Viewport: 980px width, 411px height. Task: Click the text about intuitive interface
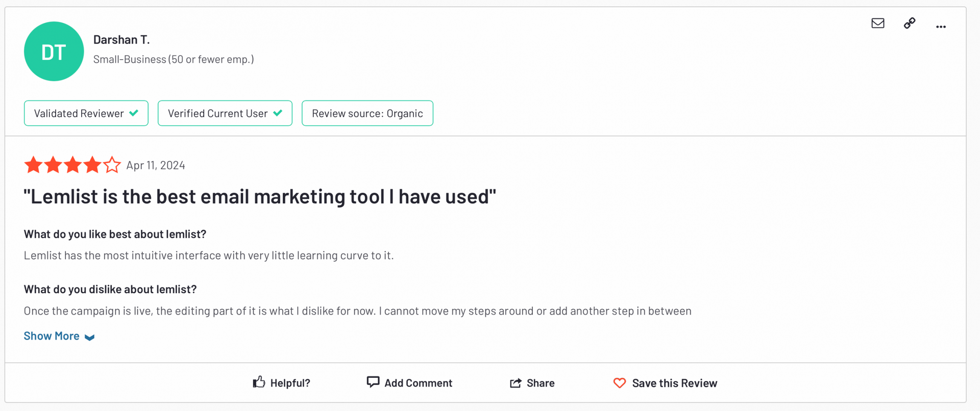209,255
